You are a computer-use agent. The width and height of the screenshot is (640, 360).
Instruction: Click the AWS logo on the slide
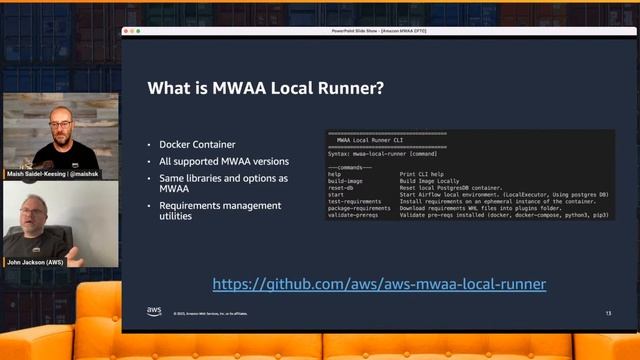[154, 311]
